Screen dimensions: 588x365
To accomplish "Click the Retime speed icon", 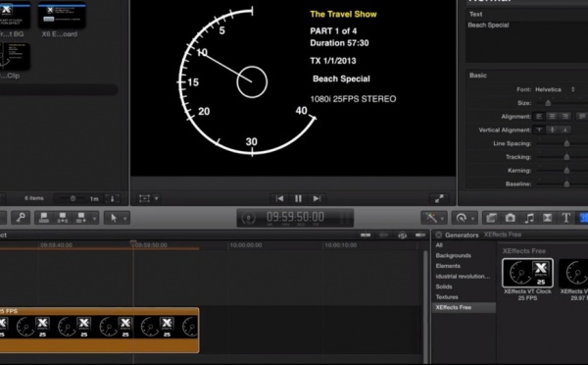I will tap(462, 218).
